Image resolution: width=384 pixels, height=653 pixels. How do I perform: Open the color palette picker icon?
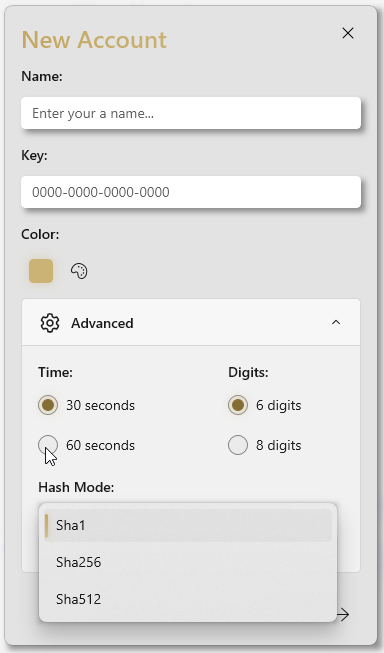tap(79, 271)
